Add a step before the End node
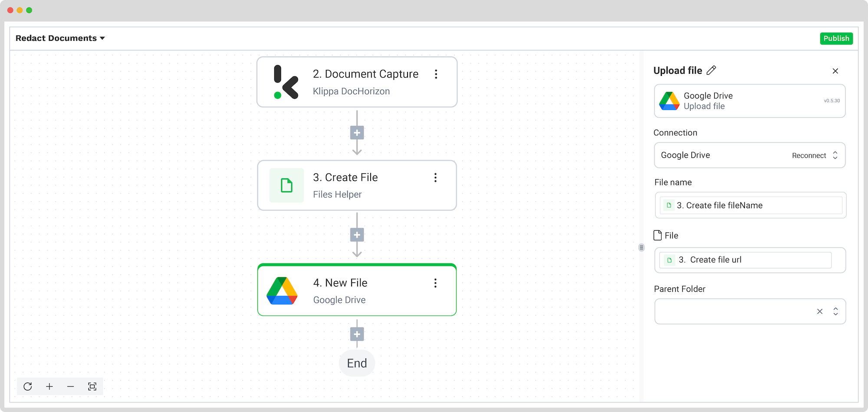868x412 pixels. tap(357, 334)
